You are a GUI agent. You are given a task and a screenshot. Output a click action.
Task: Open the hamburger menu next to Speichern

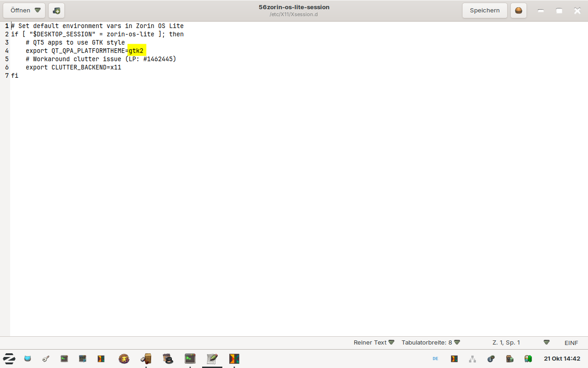click(x=518, y=11)
